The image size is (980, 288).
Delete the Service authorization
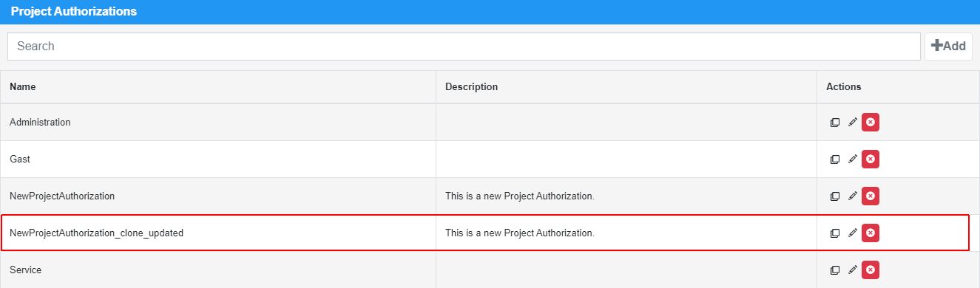click(871, 270)
